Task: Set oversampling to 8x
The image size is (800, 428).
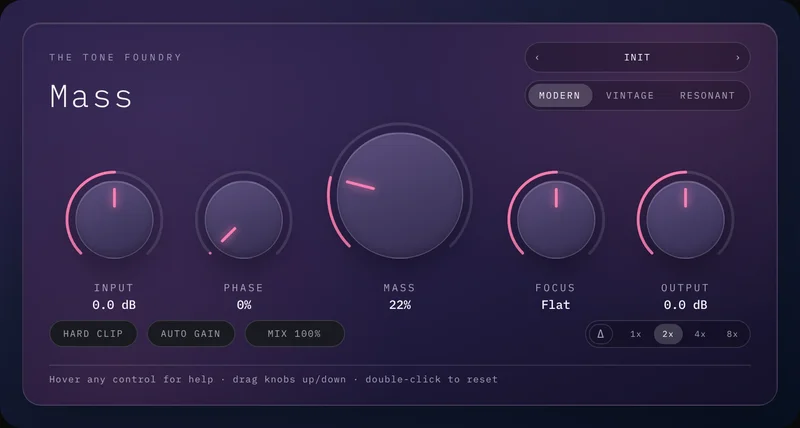Action: pyautogui.click(x=732, y=334)
